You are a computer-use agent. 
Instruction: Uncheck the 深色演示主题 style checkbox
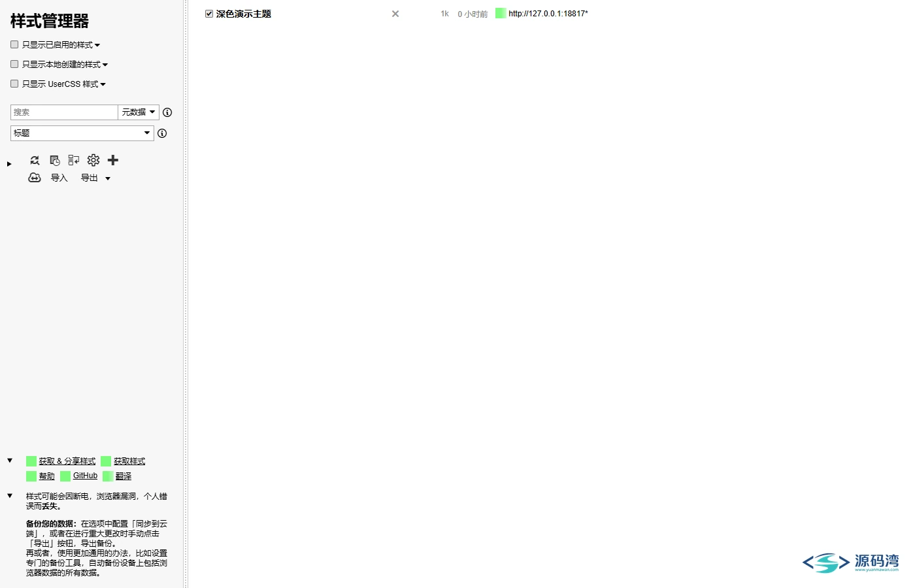click(209, 14)
